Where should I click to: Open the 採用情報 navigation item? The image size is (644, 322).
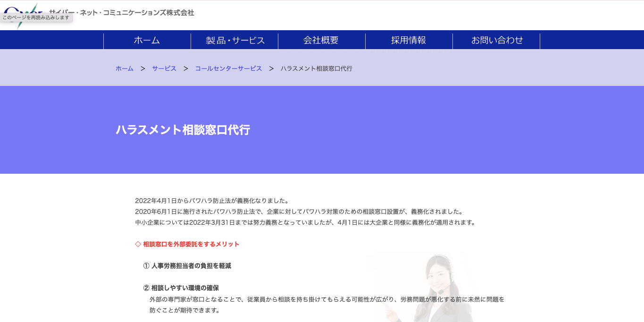[409, 41]
